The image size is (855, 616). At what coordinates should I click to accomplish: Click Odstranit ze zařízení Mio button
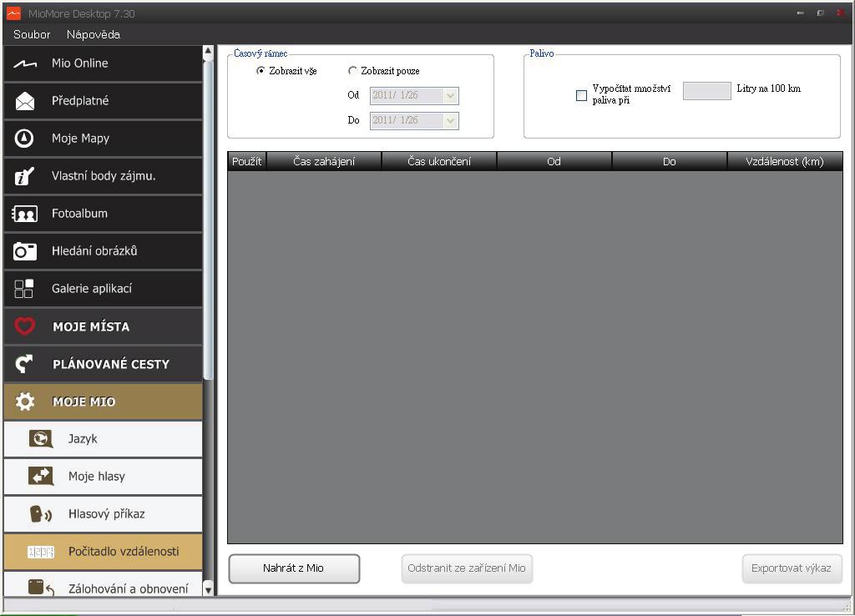point(467,568)
